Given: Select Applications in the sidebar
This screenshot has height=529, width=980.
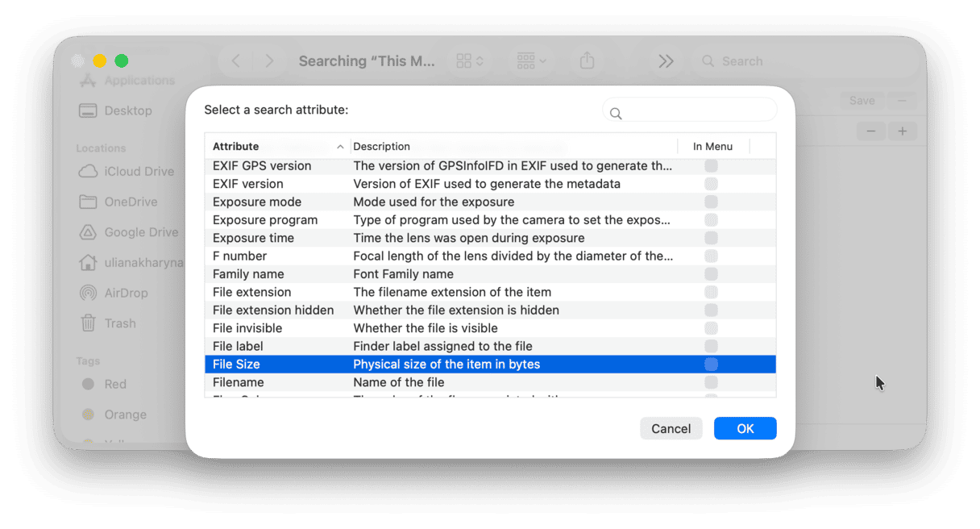Looking at the screenshot, I should 140,80.
